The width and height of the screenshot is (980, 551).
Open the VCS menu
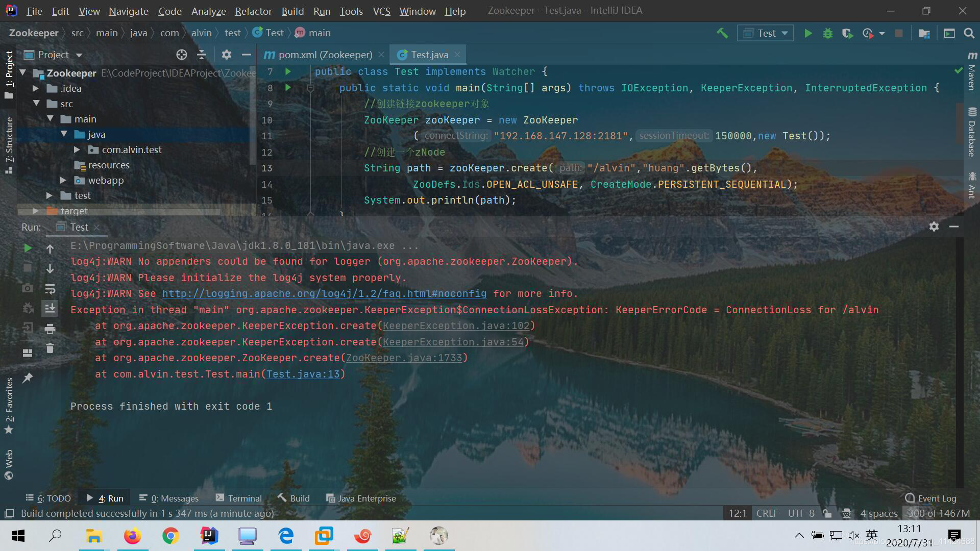(381, 11)
